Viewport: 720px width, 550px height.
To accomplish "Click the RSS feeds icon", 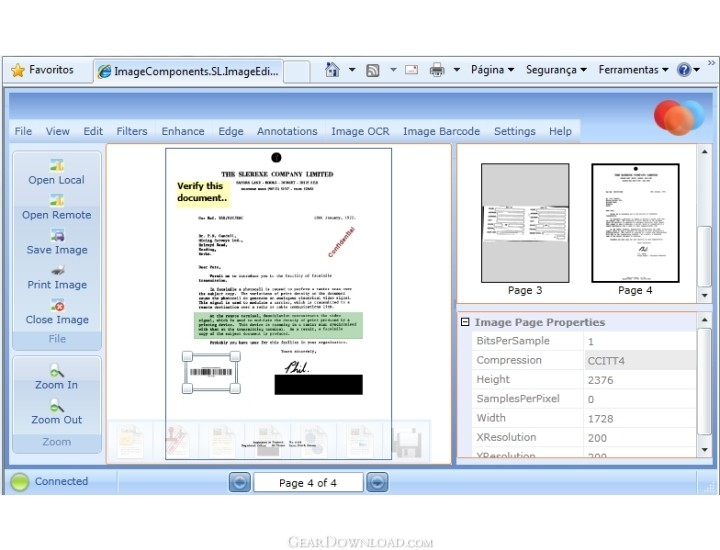I will tap(372, 70).
